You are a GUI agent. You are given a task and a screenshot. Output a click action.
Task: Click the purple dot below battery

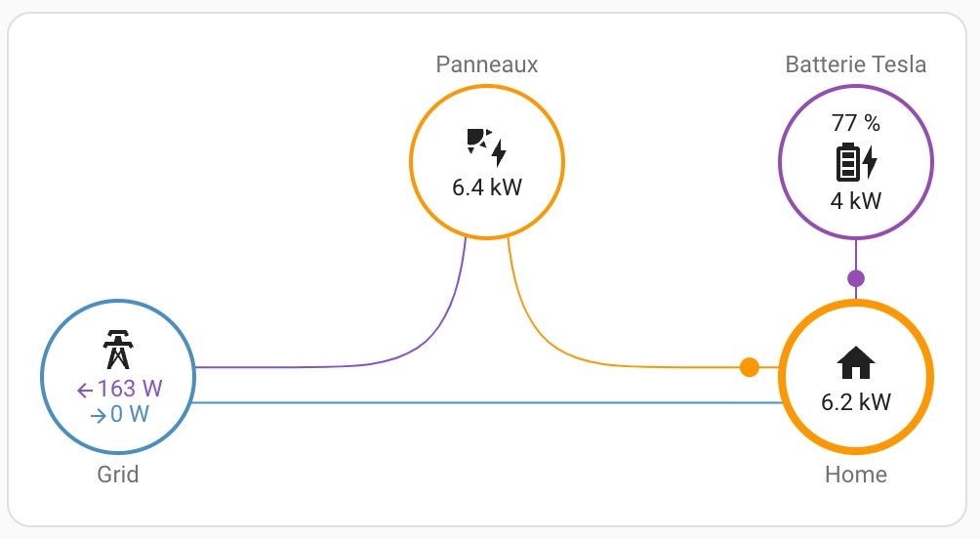pyautogui.click(x=856, y=278)
